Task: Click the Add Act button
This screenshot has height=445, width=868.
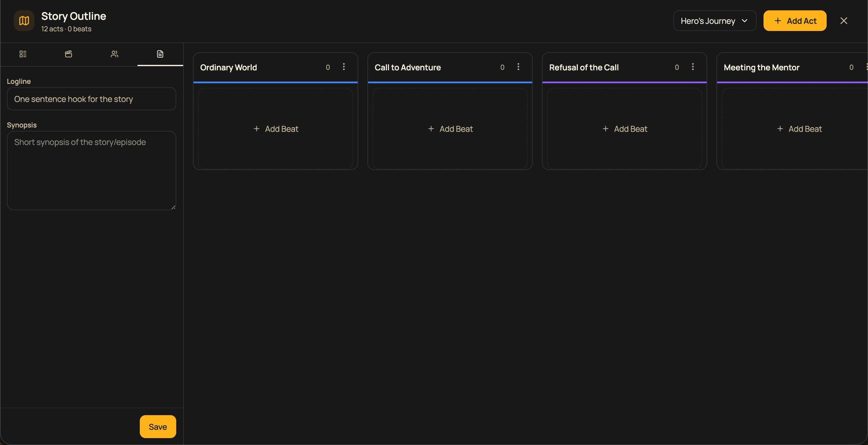Action: [x=795, y=21]
